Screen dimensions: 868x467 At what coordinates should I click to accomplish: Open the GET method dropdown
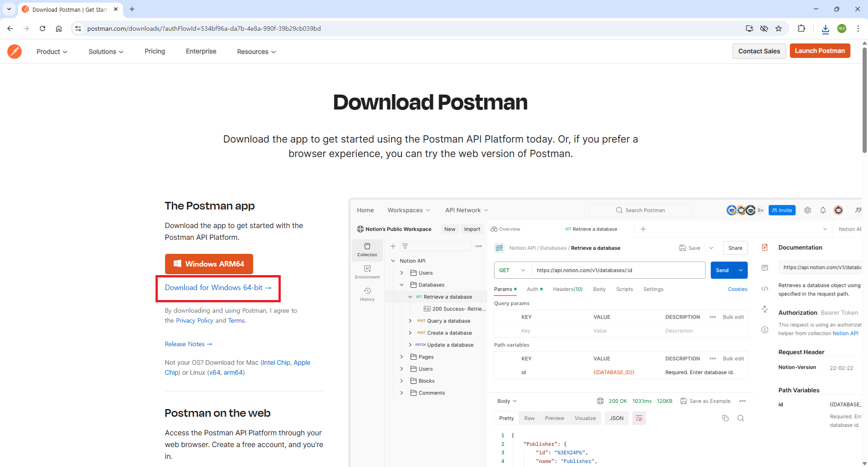(512, 270)
